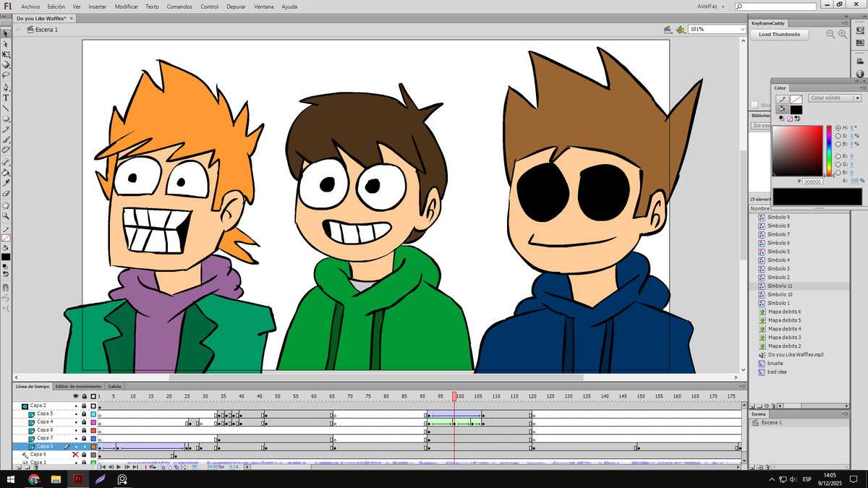868x488 pixels.
Task: Select the Eraser tool
Action: tap(7, 194)
